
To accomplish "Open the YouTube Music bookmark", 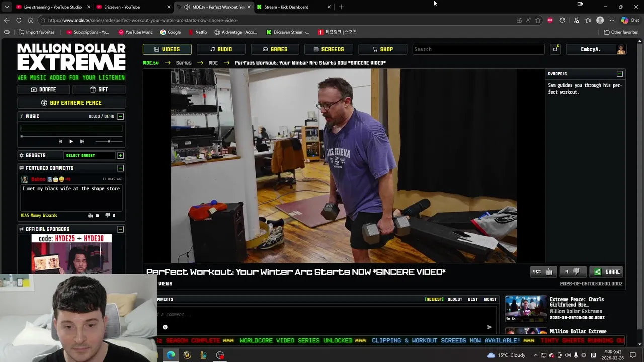I will 135,32.
